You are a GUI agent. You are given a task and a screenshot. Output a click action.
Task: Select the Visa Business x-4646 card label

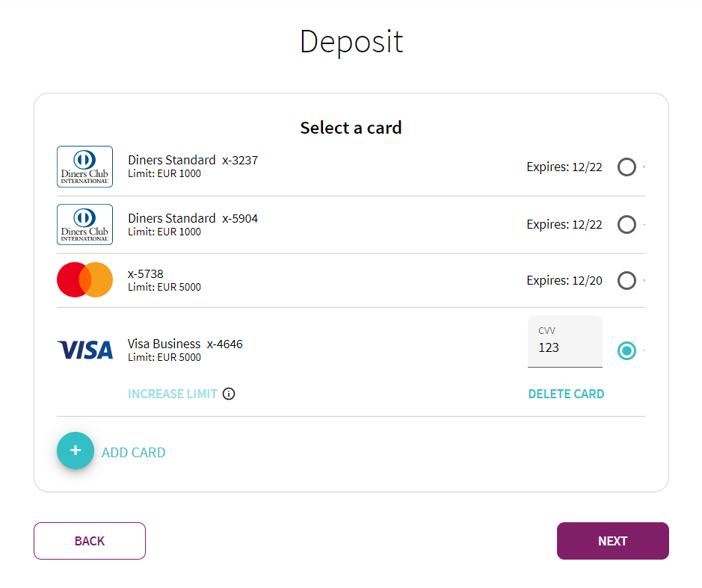click(x=185, y=344)
